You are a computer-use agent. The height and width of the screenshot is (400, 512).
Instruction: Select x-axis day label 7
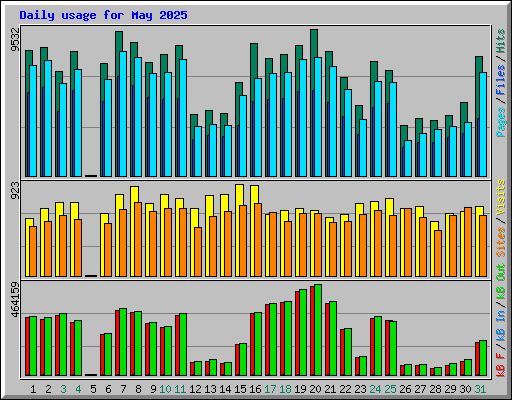pyautogui.click(x=123, y=389)
